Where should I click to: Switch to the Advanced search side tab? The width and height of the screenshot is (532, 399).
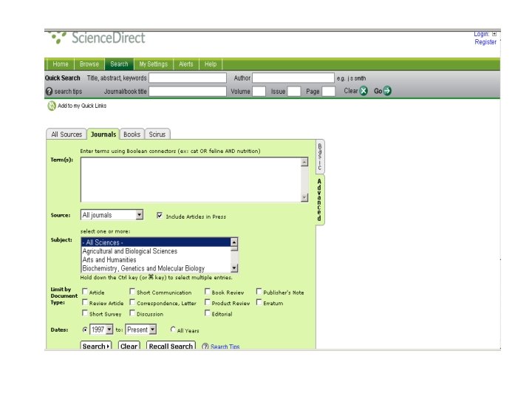point(320,199)
